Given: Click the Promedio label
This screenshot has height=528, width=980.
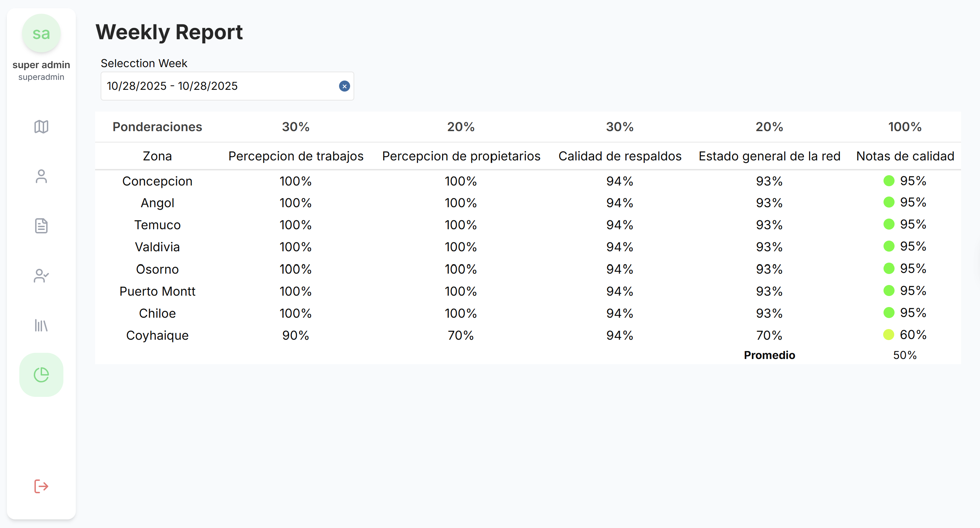Looking at the screenshot, I should coord(769,355).
